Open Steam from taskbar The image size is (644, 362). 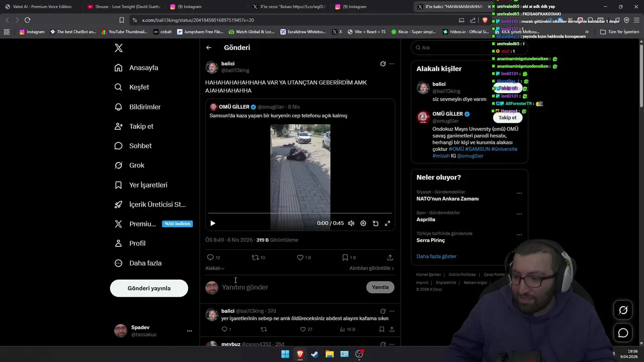point(314,354)
